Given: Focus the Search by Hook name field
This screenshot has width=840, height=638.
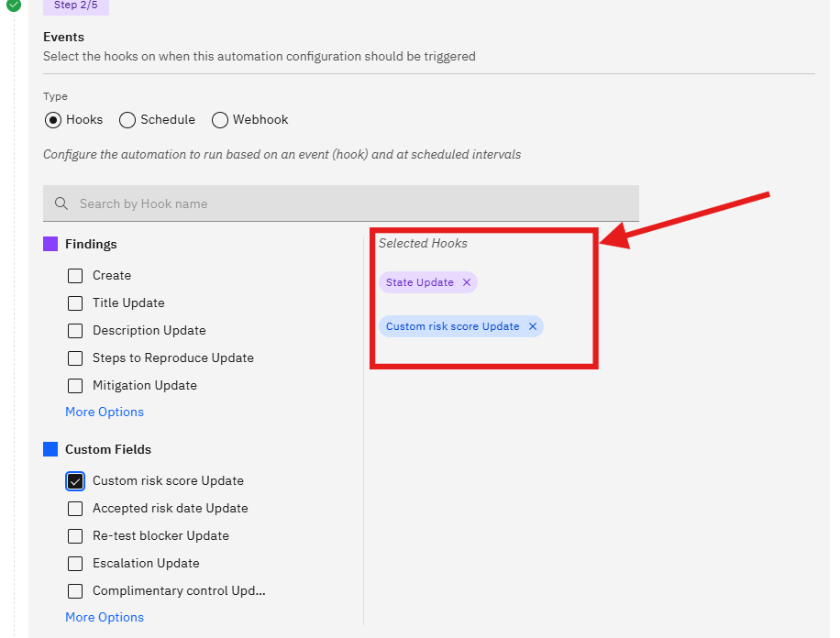Looking at the screenshot, I should (341, 203).
